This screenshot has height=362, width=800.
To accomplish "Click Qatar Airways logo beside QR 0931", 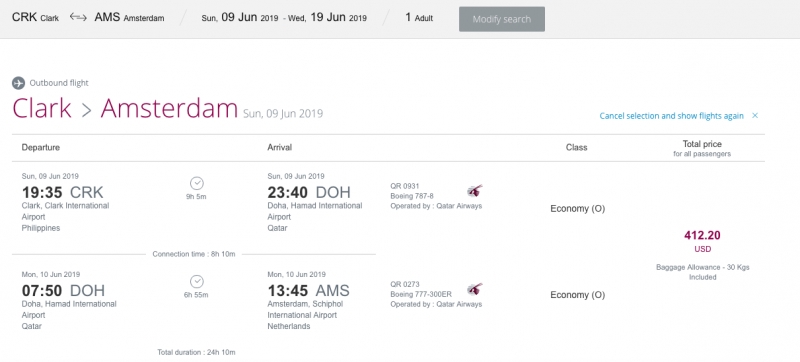I will (474, 191).
